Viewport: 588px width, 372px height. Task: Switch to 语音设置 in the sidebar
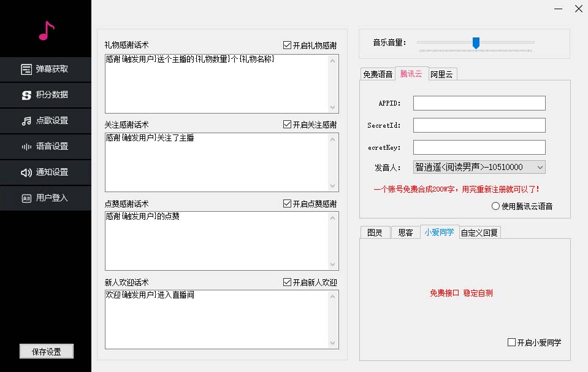[x=46, y=147]
